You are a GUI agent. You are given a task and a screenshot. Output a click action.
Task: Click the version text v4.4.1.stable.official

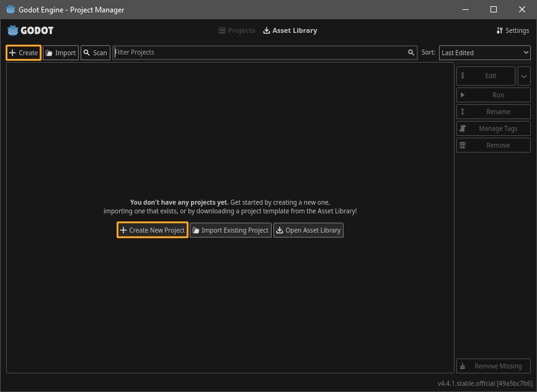point(484,383)
